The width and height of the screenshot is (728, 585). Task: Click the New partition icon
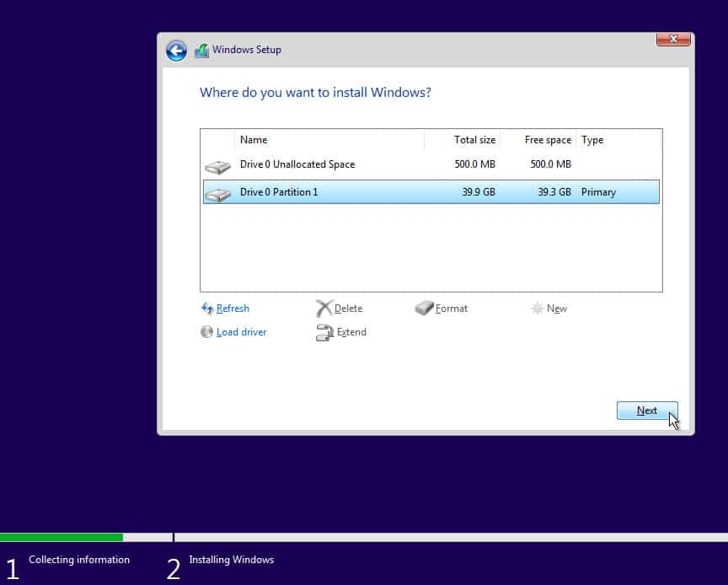[537, 309]
